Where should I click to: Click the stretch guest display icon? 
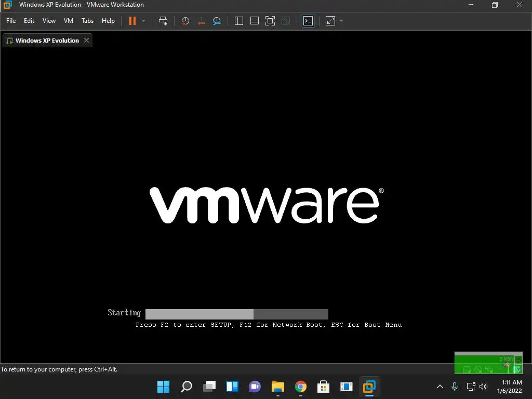[x=330, y=21]
